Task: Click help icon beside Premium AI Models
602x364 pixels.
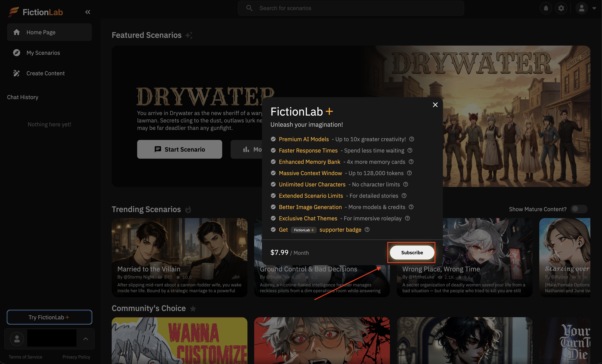Action: [x=412, y=139]
